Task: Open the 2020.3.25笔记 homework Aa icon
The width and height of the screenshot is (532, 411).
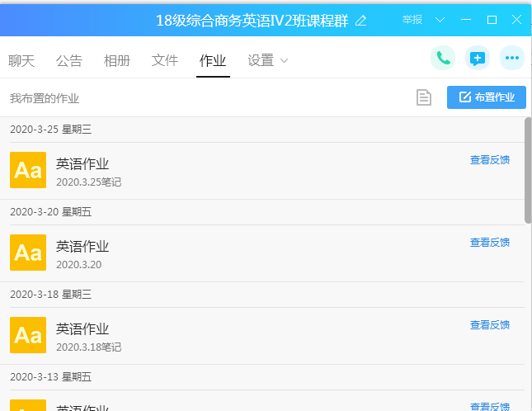Action: 28,170
